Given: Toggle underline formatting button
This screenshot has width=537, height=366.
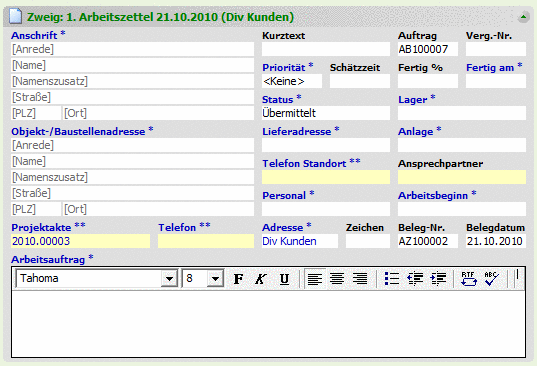Looking at the screenshot, I should [x=284, y=279].
